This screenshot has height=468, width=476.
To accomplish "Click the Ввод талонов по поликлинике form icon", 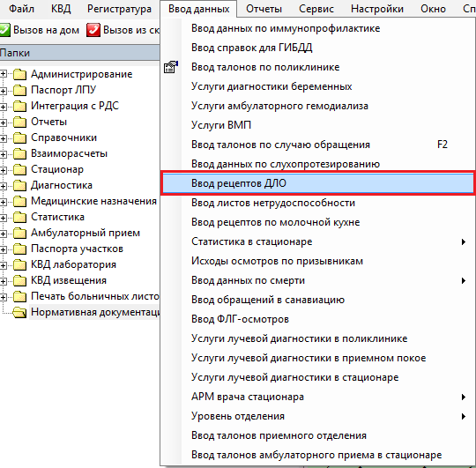I will coord(171,67).
